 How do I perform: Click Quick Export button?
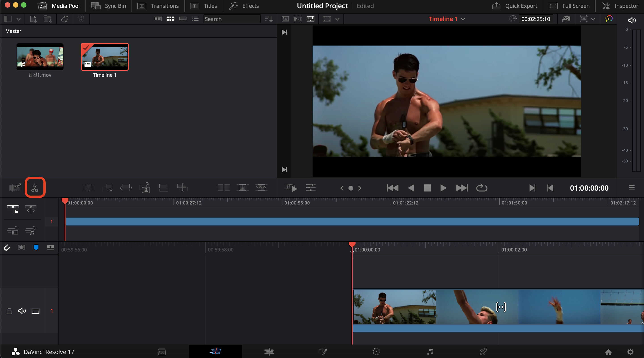(515, 6)
